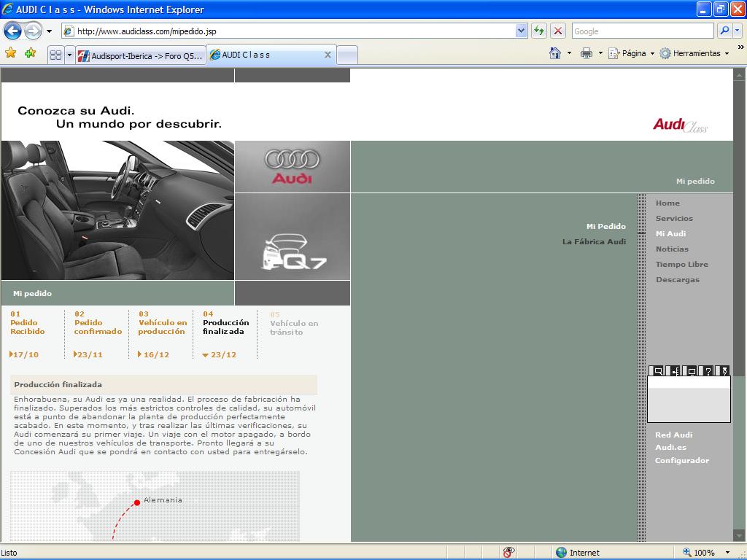Go back with the blue Back arrow

click(x=13, y=31)
